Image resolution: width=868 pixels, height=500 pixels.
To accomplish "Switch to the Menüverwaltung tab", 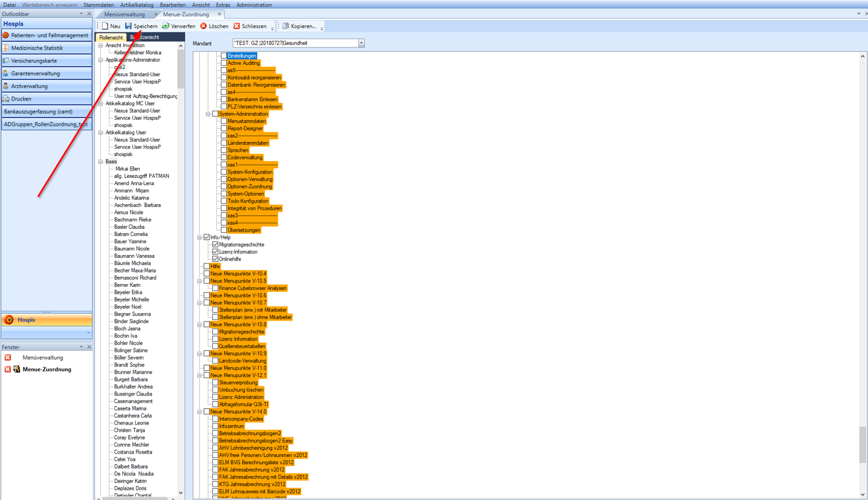I will pos(124,15).
